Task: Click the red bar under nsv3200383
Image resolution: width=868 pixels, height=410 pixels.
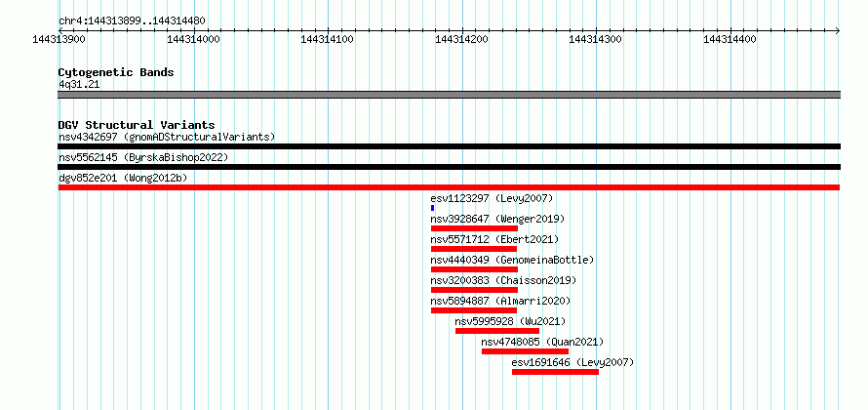Action: tap(474, 290)
